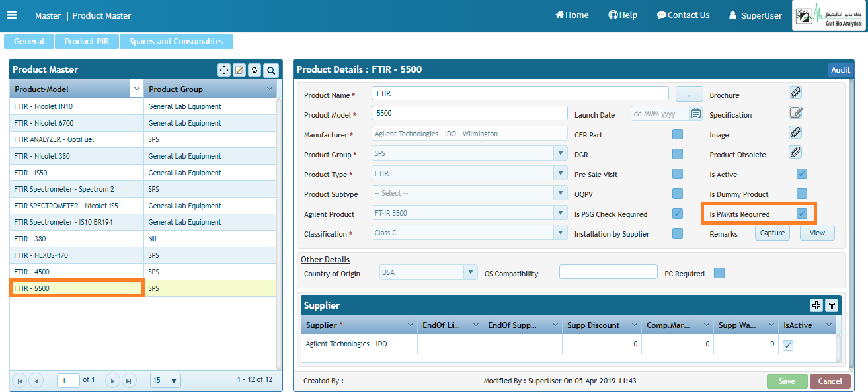Open the Product Group dropdown
868x392 pixels.
(x=562, y=153)
